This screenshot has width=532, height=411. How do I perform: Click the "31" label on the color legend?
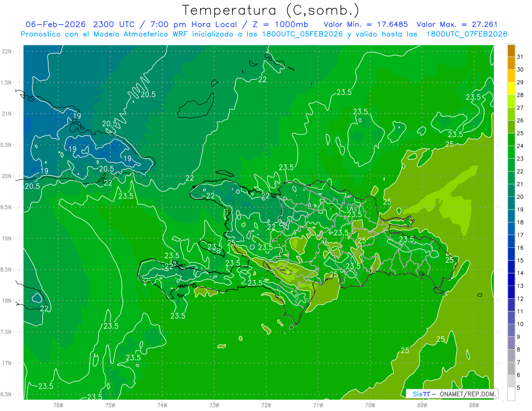[x=520, y=57]
